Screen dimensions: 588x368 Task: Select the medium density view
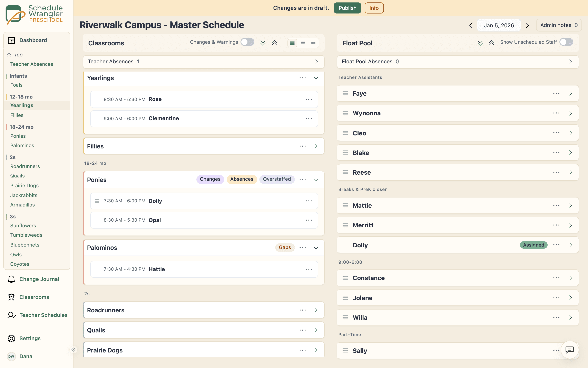tap(303, 43)
